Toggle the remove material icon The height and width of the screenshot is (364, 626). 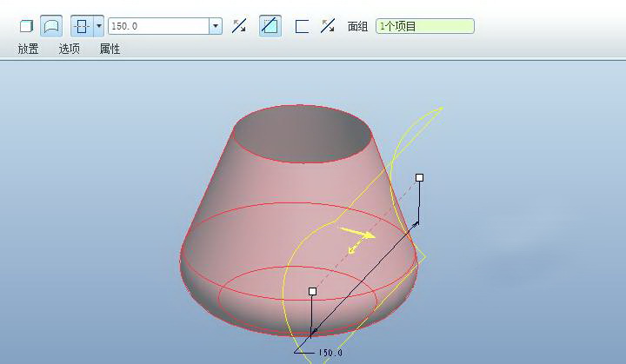(x=270, y=26)
